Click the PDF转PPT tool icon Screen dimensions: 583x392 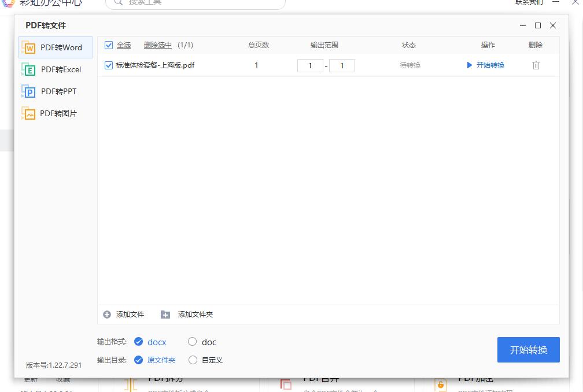pyautogui.click(x=28, y=91)
